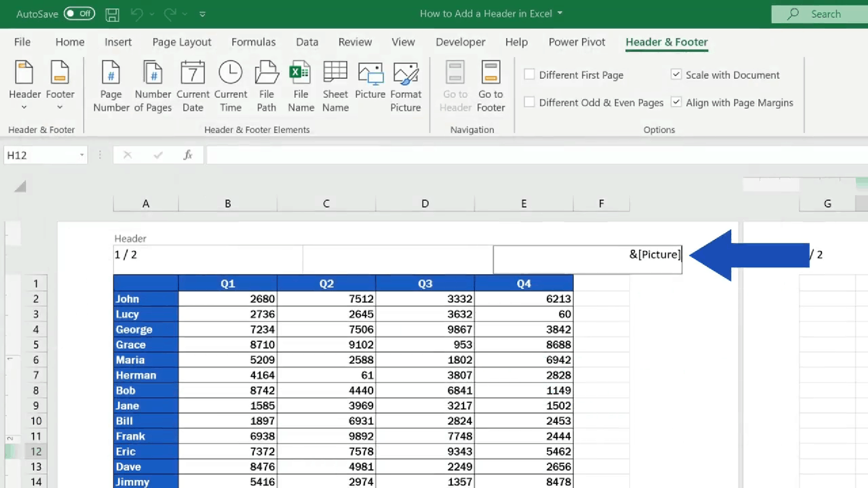Uncheck Scale with Document option
The height and width of the screenshot is (488, 868).
coord(676,74)
